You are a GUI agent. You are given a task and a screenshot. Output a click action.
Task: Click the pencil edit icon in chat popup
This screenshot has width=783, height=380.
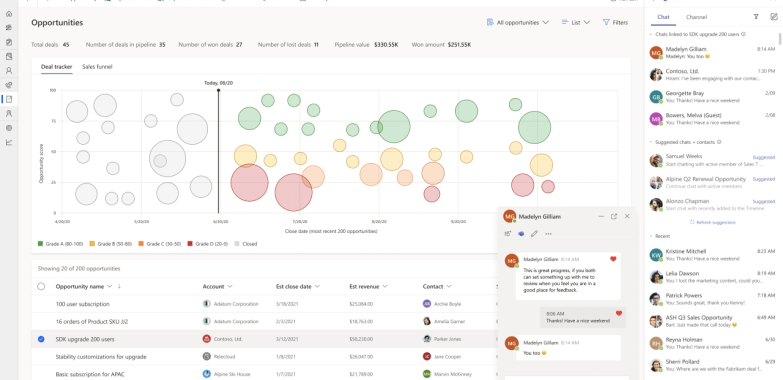click(534, 234)
